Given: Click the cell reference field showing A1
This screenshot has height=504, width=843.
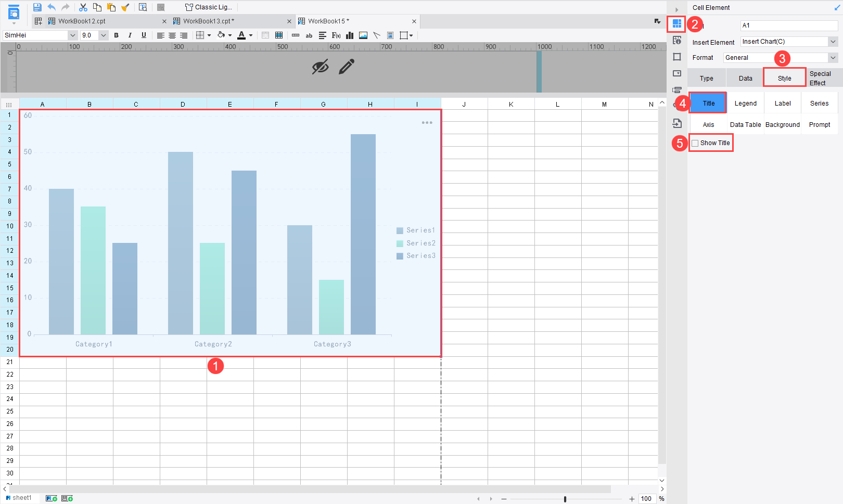Looking at the screenshot, I should click(x=789, y=25).
